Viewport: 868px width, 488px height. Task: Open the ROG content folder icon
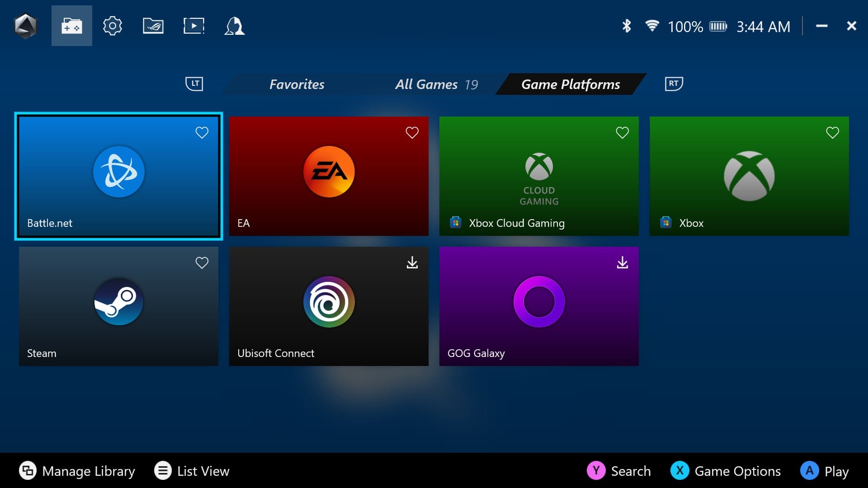point(153,26)
